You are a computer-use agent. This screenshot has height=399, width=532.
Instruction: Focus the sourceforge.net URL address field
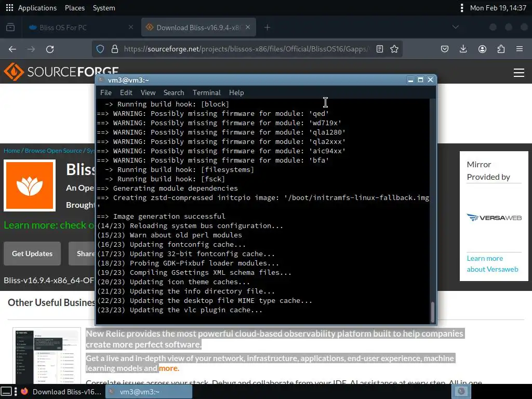click(x=246, y=49)
